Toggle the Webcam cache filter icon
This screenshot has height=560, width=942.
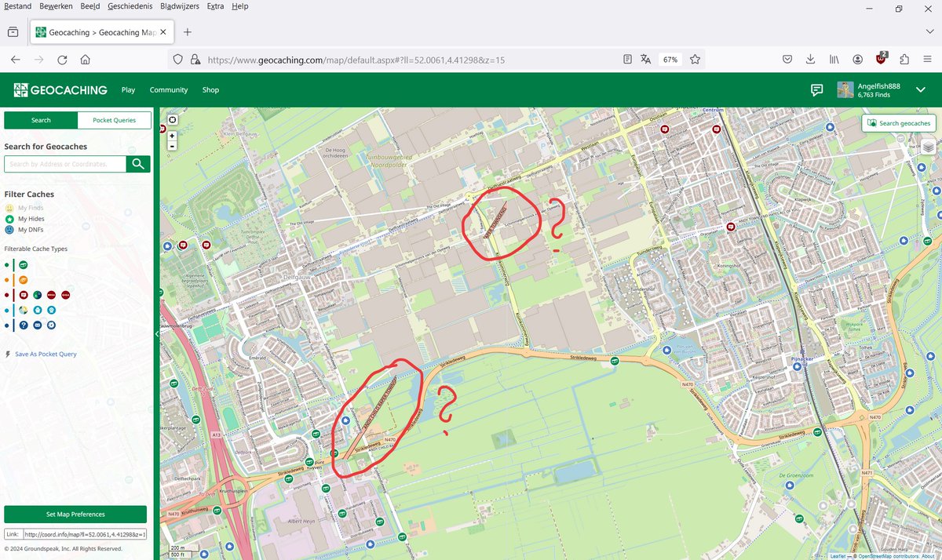click(51, 310)
